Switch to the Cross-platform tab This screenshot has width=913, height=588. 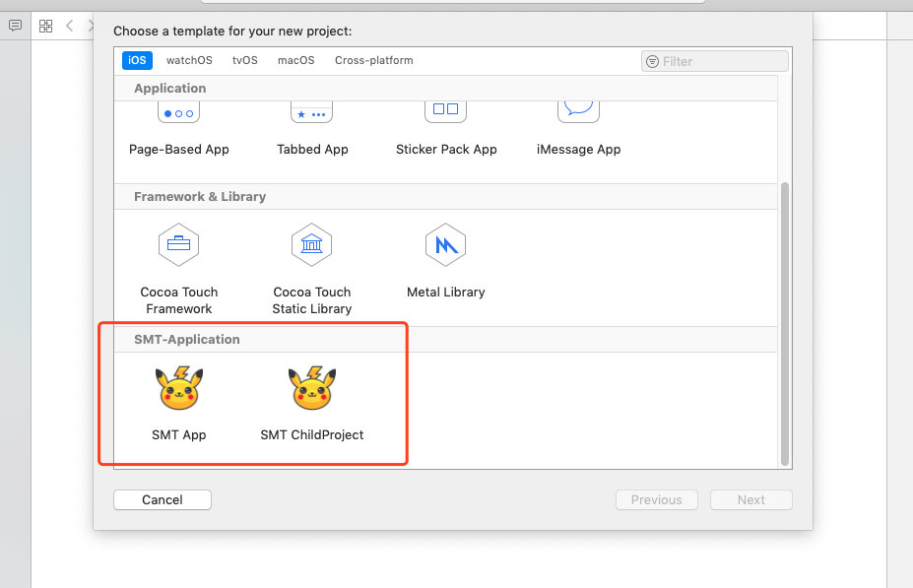point(374,60)
